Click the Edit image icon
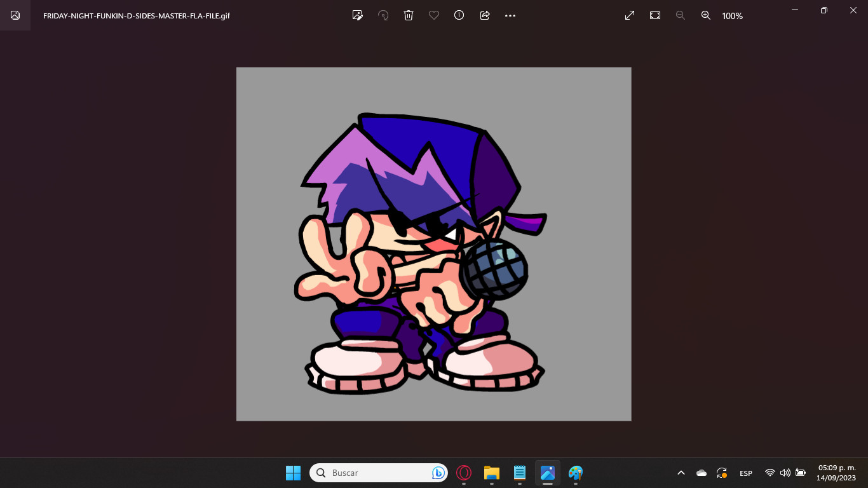This screenshot has height=488, width=868. [358, 15]
